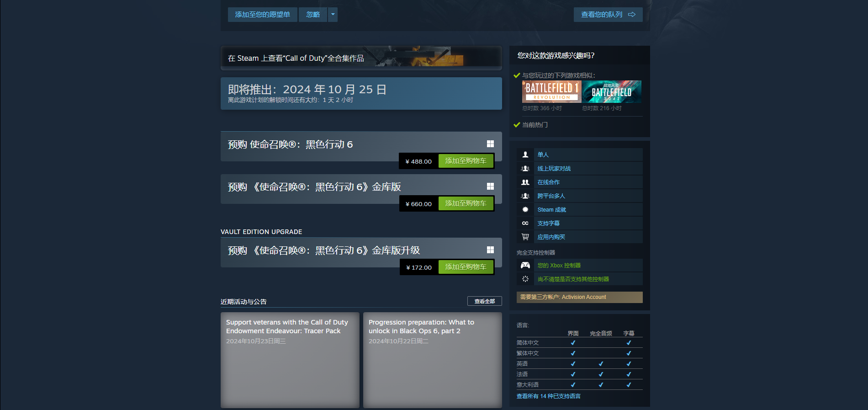Click the 意大利语 language row label

click(528, 385)
